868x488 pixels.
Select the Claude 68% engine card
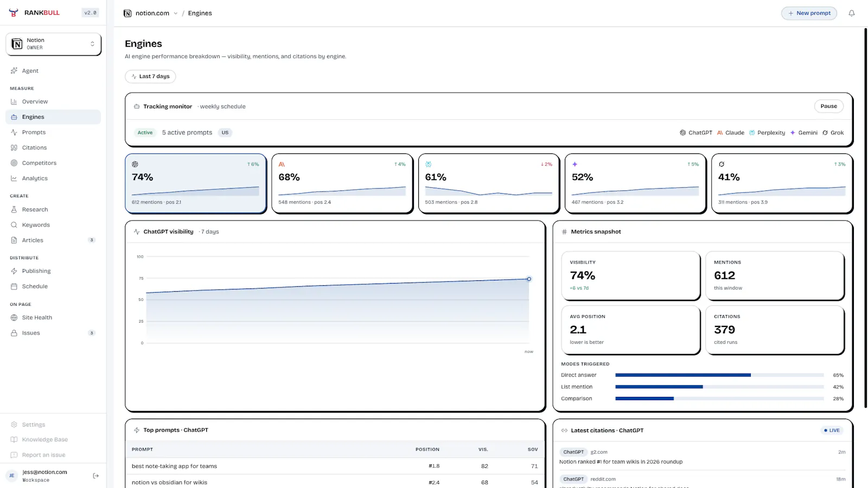click(x=342, y=183)
